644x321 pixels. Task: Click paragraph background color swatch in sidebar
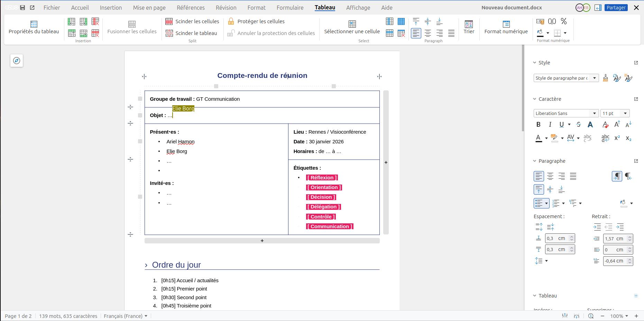coord(624,203)
